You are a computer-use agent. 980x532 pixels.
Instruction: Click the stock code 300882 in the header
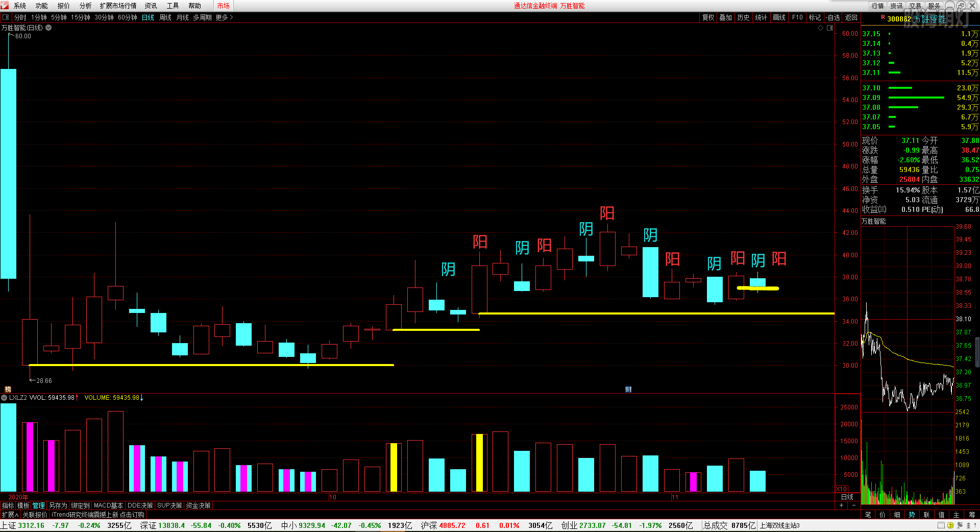pyautogui.click(x=899, y=19)
